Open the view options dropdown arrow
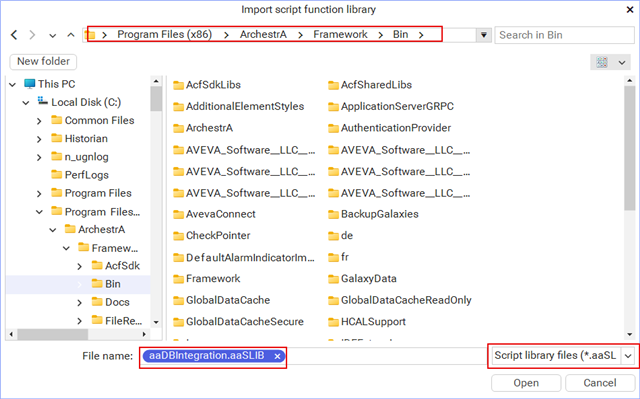Image resolution: width=640 pixels, height=399 pixels. coord(622,62)
